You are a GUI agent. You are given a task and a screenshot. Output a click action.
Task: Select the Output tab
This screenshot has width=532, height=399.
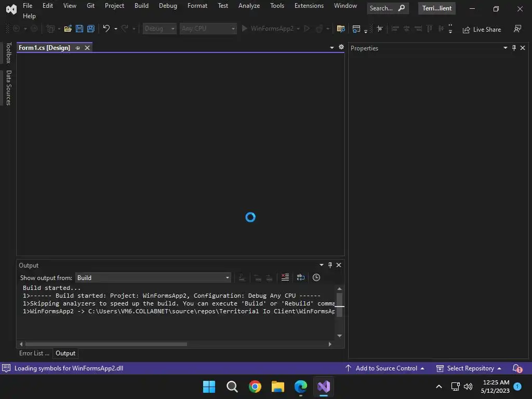coord(65,353)
